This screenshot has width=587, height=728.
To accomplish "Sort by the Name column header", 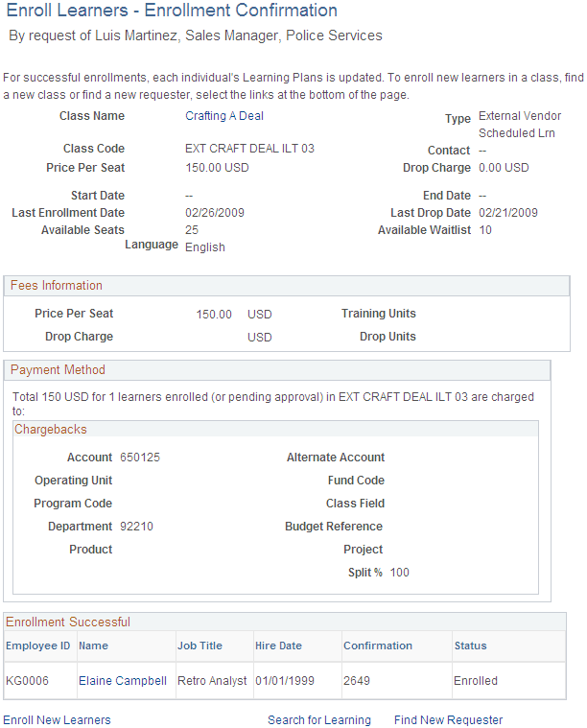I will 93,646.
